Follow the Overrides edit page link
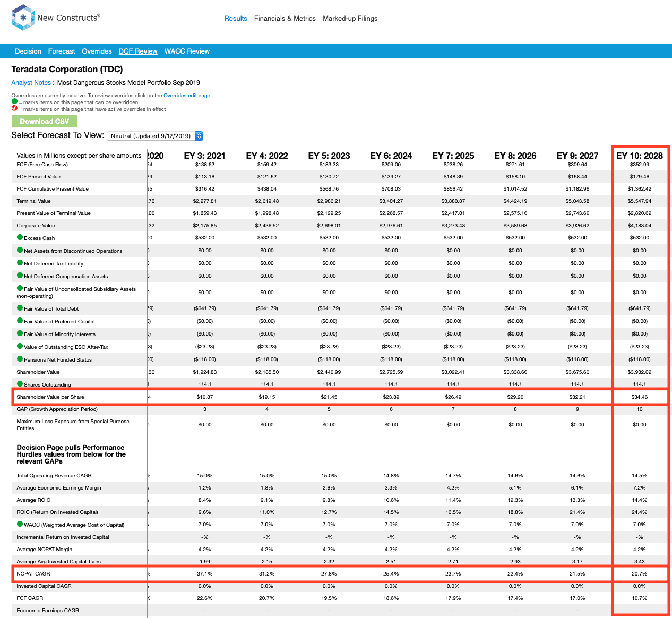This screenshot has width=672, height=618. [187, 96]
